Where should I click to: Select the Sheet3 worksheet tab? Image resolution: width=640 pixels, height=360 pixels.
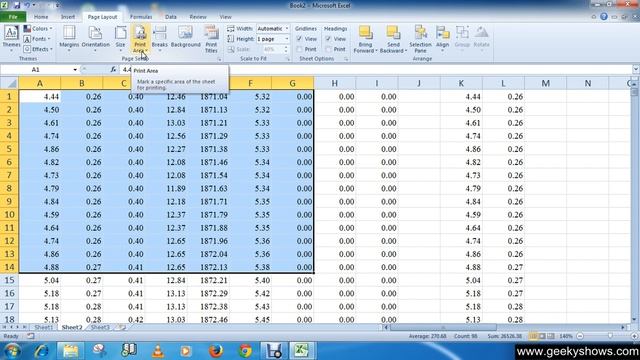(100, 327)
